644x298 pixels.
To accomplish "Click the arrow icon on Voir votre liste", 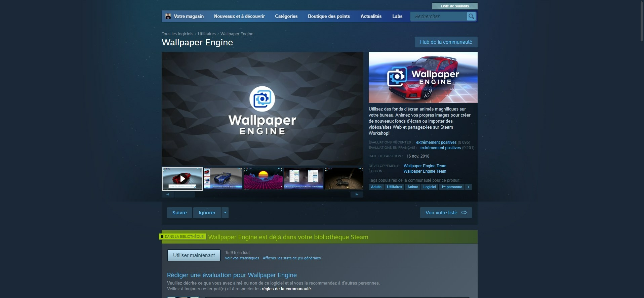I will pyautogui.click(x=464, y=213).
